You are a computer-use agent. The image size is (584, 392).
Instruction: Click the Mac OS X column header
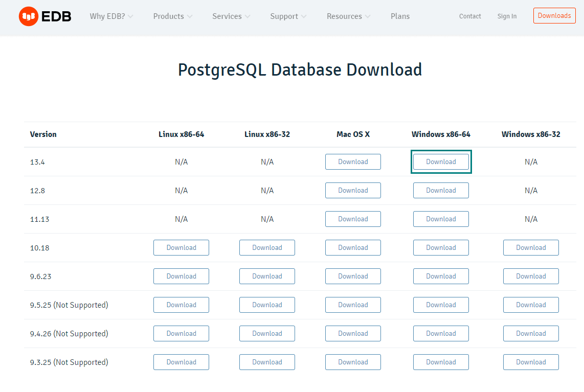tap(353, 134)
